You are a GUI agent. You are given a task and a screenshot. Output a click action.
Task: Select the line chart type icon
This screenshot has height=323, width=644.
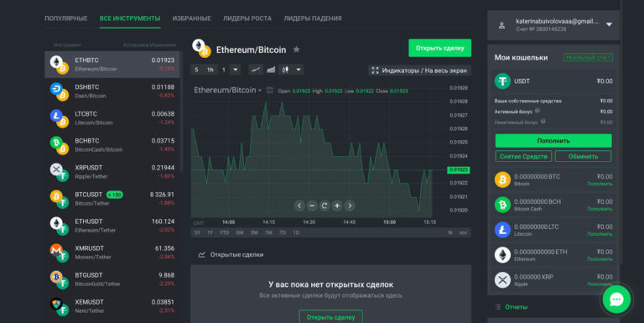(256, 70)
